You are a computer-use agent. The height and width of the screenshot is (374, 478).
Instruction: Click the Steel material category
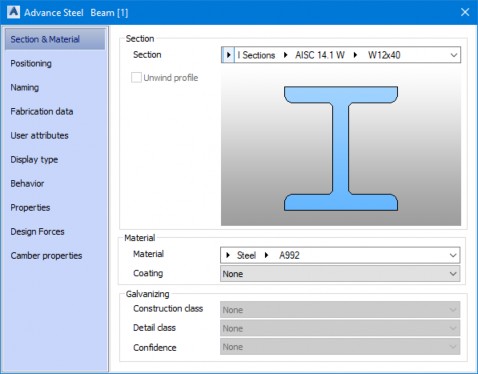click(246, 255)
